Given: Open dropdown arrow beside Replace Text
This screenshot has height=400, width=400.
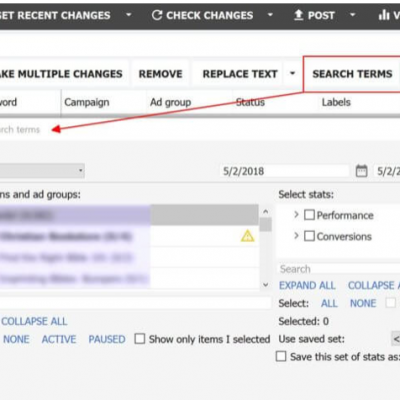Looking at the screenshot, I should coord(292,73).
